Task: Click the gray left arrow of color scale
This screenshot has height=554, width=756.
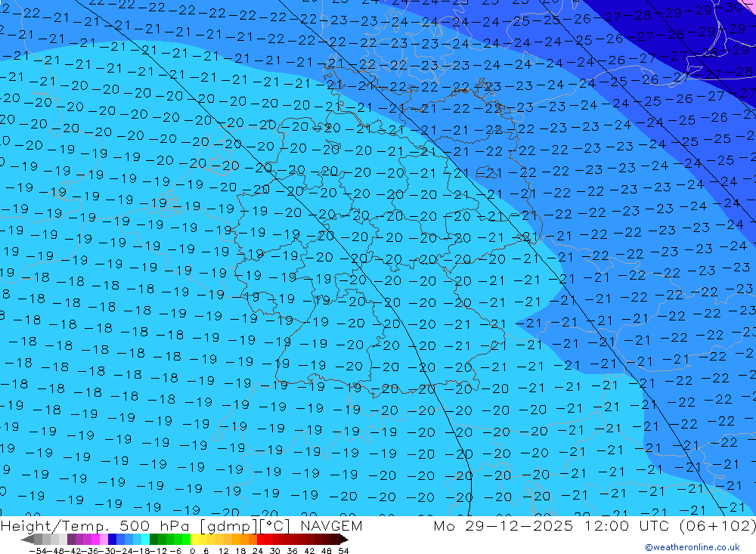Action: (x=27, y=540)
